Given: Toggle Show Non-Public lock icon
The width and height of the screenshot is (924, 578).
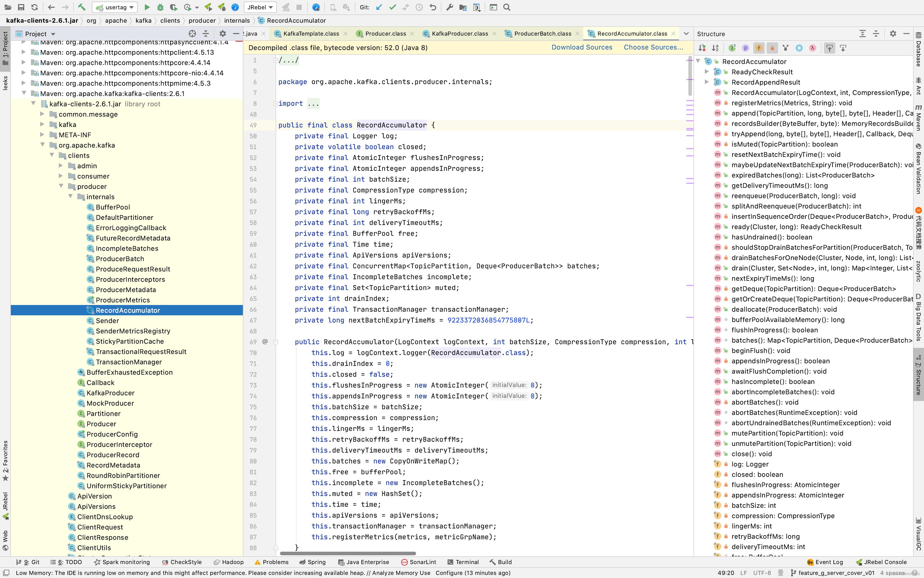Looking at the screenshot, I should (x=772, y=48).
